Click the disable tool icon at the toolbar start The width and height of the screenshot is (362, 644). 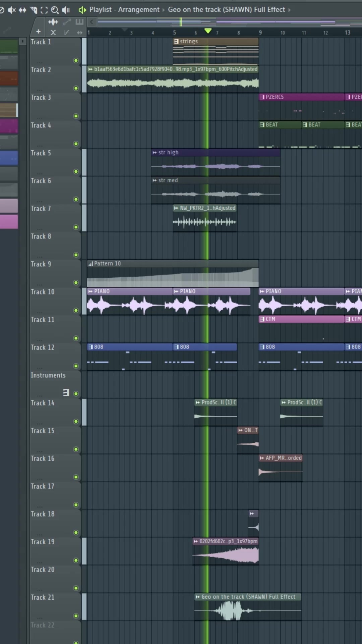(1, 10)
